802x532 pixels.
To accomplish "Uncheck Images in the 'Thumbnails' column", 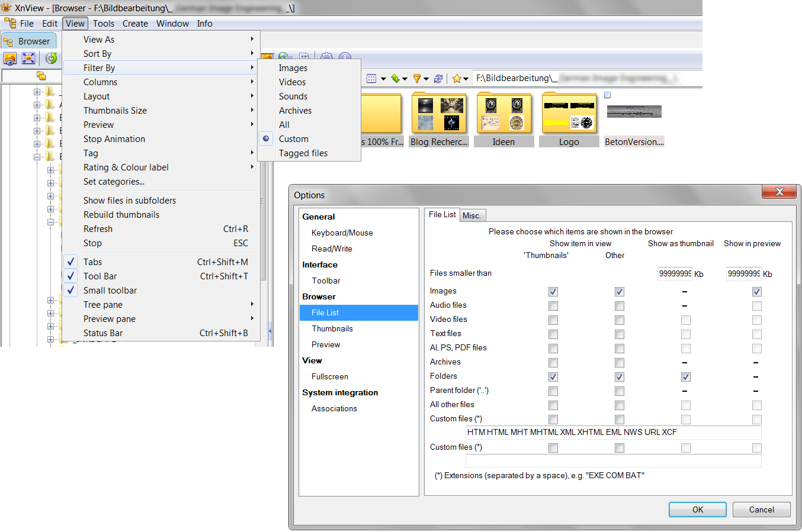I will 553,292.
